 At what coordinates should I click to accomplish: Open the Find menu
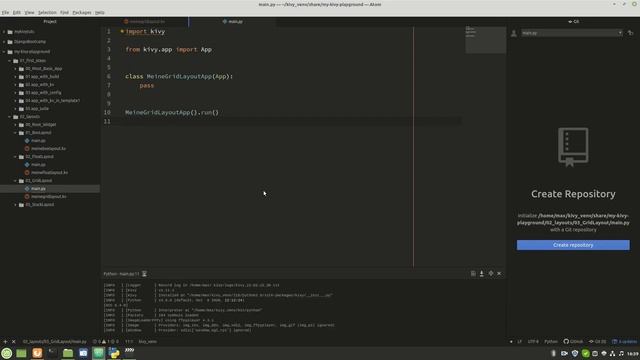coord(64,13)
